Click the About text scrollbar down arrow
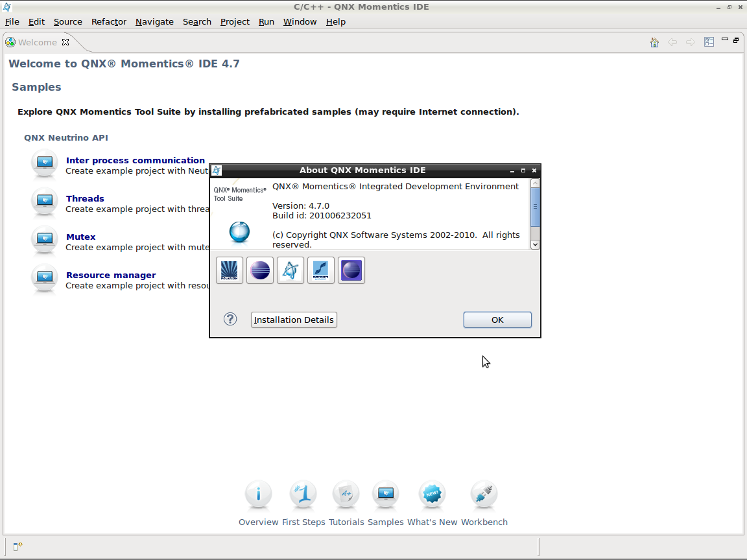 pyautogui.click(x=535, y=244)
